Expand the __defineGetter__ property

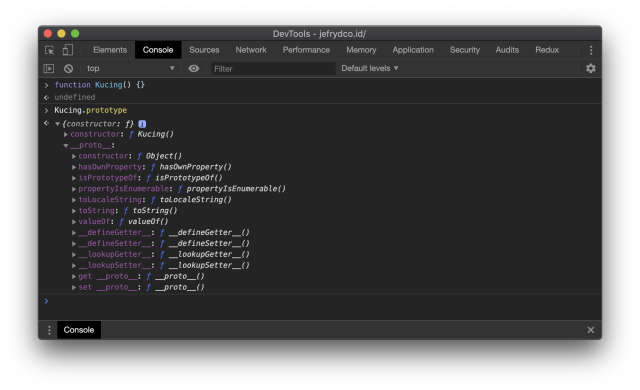click(74, 233)
